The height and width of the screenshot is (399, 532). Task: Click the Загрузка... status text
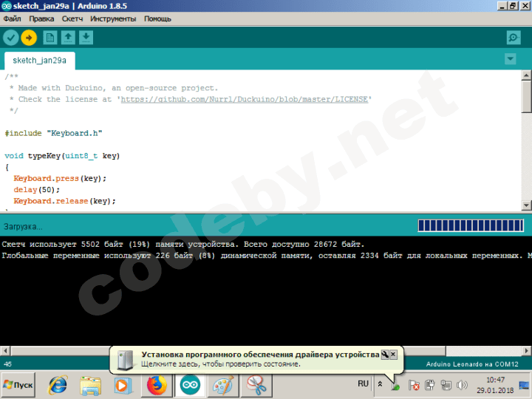23,227
